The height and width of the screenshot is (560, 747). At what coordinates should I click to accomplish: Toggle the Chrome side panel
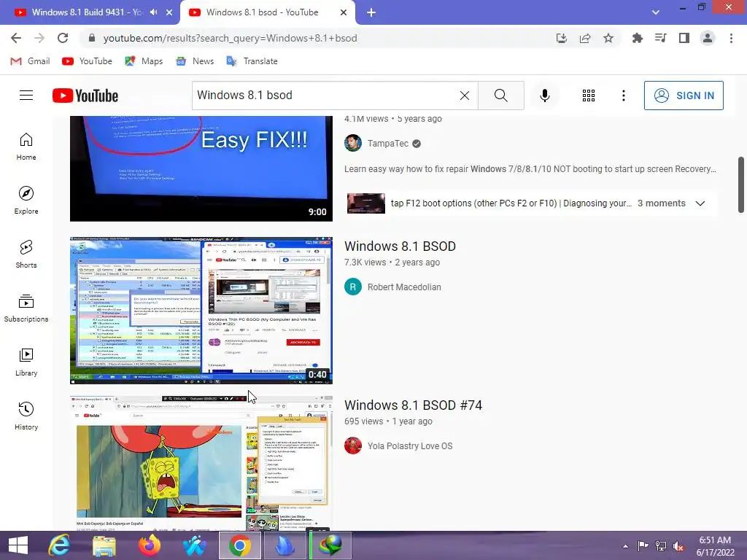click(x=684, y=38)
